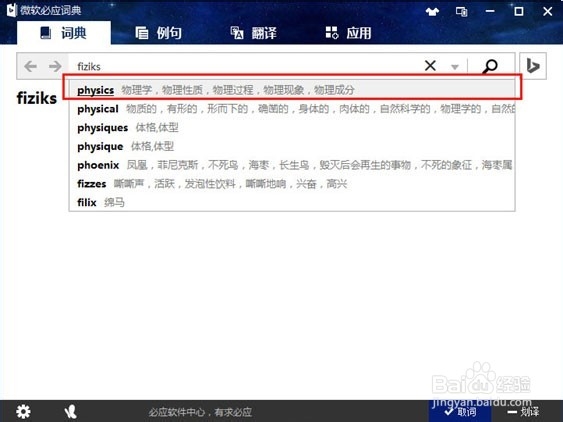Minimize the dictionary window
This screenshot has width=563, height=422.
(490, 11)
